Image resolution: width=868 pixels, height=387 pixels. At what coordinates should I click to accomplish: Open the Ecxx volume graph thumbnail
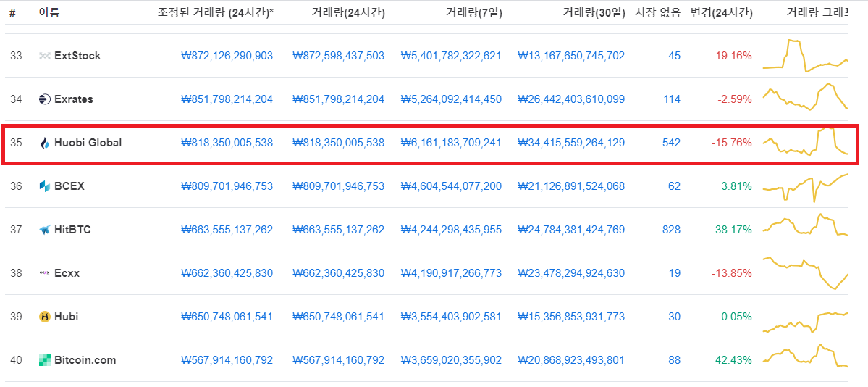coord(805,273)
